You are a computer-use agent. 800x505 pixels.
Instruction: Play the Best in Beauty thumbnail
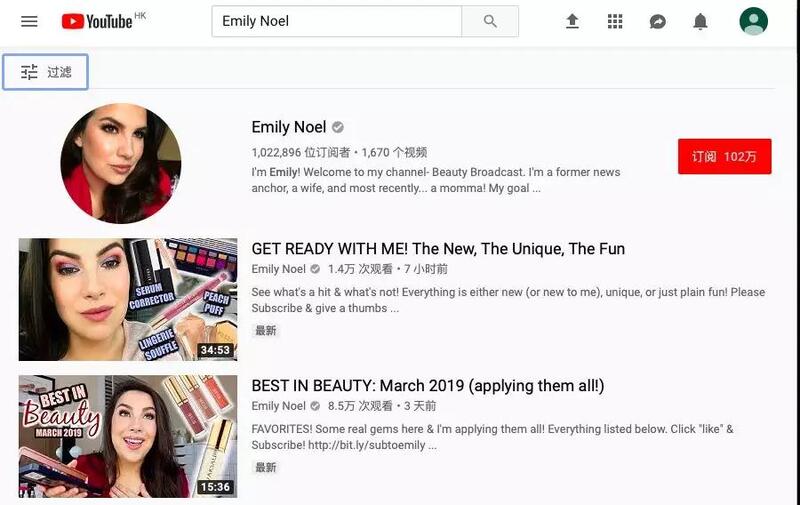(128, 436)
